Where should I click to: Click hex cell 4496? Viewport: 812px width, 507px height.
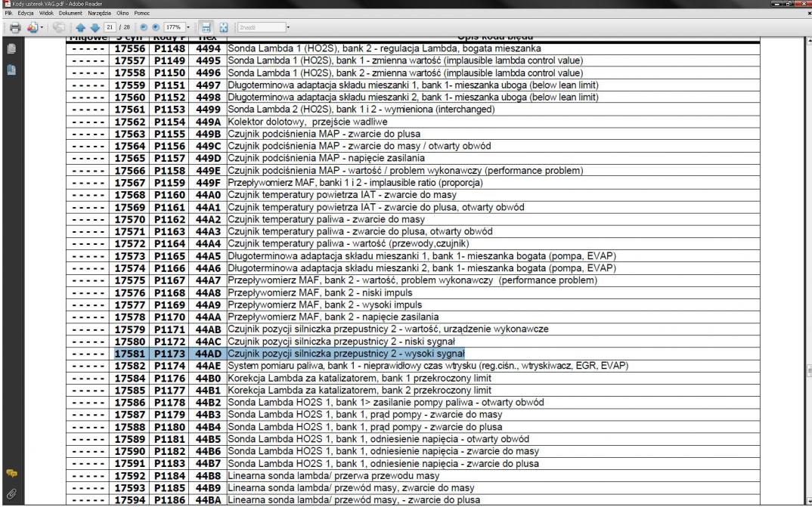208,73
